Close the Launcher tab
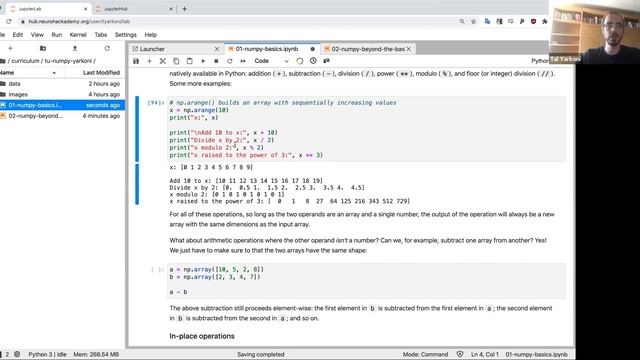 217,49
